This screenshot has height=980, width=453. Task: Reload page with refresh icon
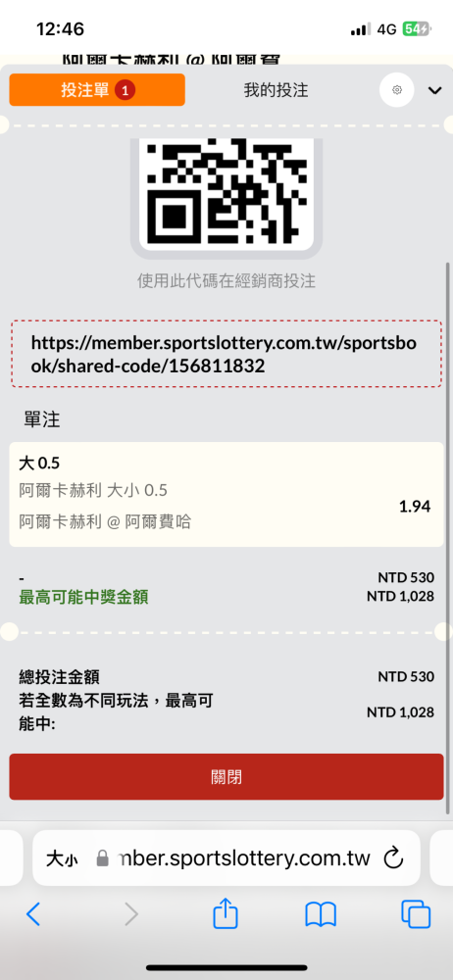[x=393, y=858]
